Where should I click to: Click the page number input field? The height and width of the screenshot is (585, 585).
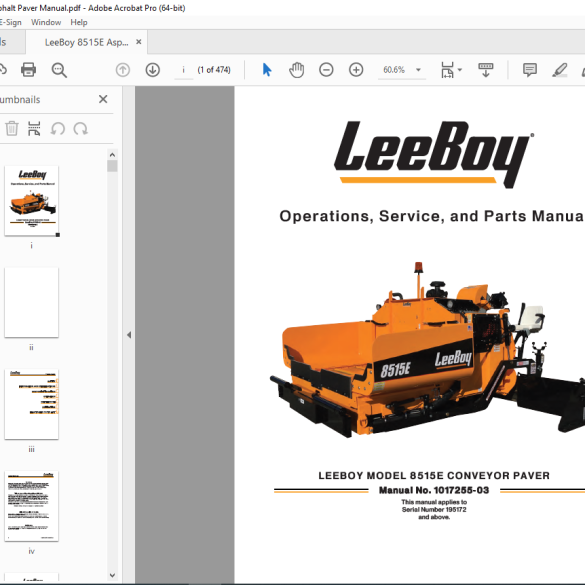point(183,70)
